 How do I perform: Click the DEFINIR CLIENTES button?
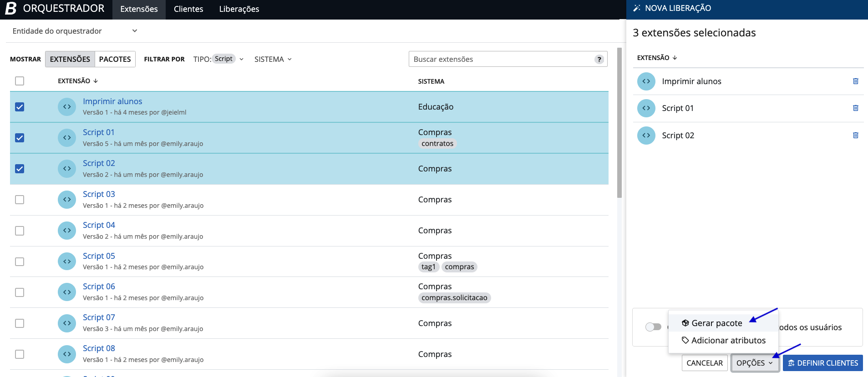pyautogui.click(x=823, y=363)
